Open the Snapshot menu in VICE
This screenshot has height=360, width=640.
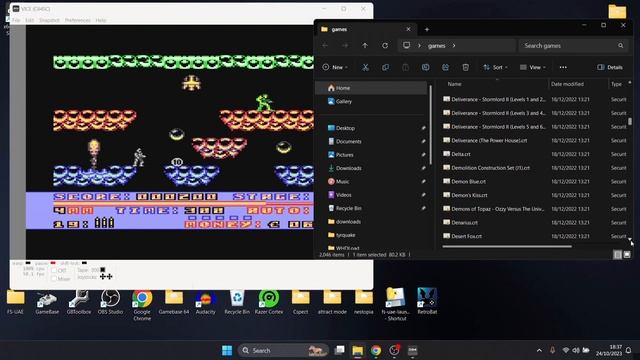point(49,20)
